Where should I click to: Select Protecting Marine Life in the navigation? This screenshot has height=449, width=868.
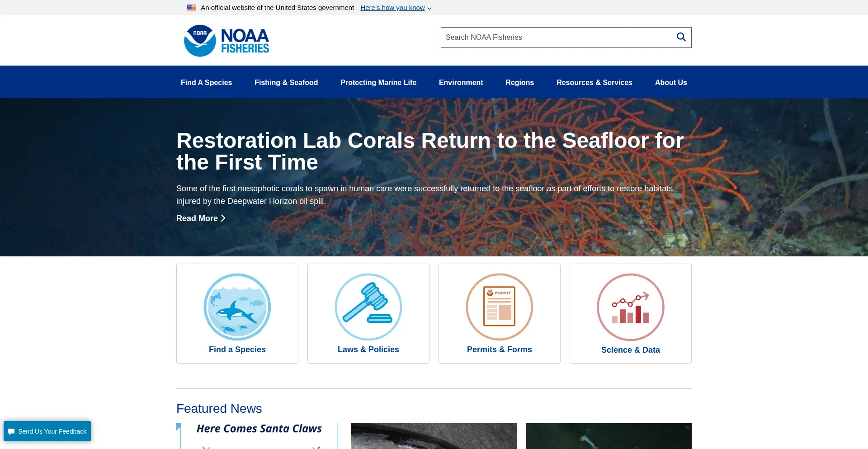tap(378, 82)
